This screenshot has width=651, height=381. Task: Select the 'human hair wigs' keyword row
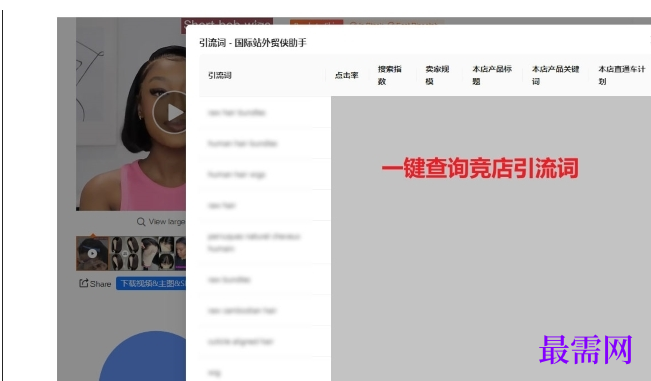point(265,175)
